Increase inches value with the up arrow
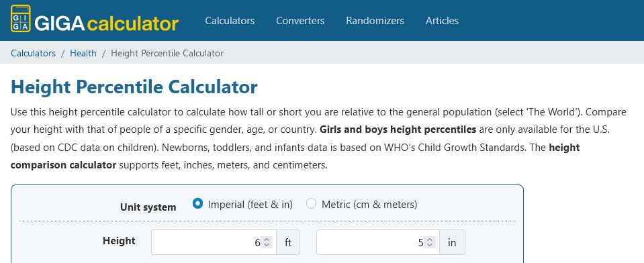 (430, 240)
